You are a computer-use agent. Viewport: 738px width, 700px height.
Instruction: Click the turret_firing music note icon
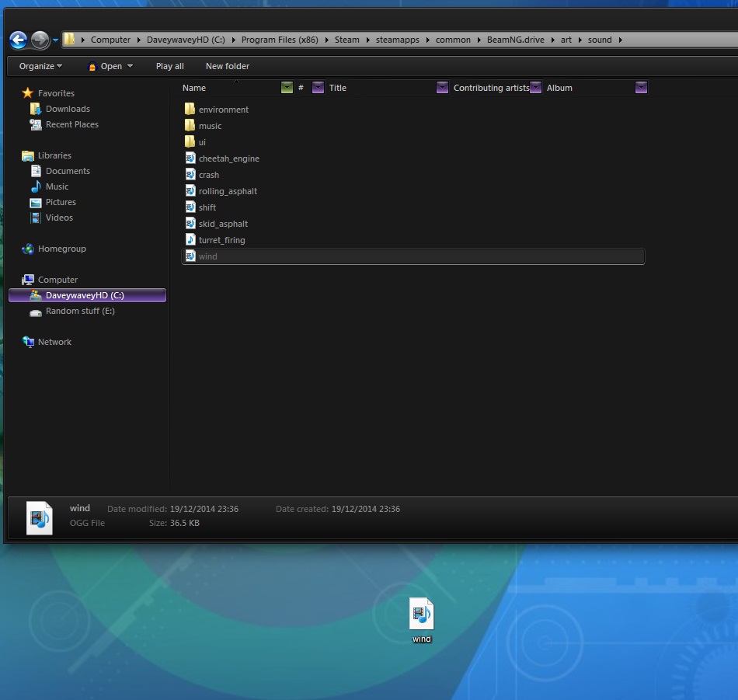(190, 239)
